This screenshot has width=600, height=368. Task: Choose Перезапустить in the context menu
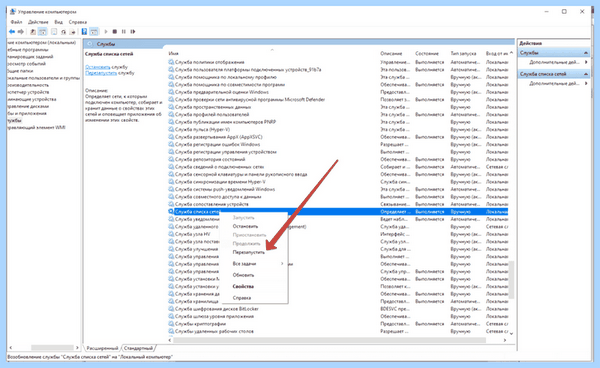click(x=249, y=252)
